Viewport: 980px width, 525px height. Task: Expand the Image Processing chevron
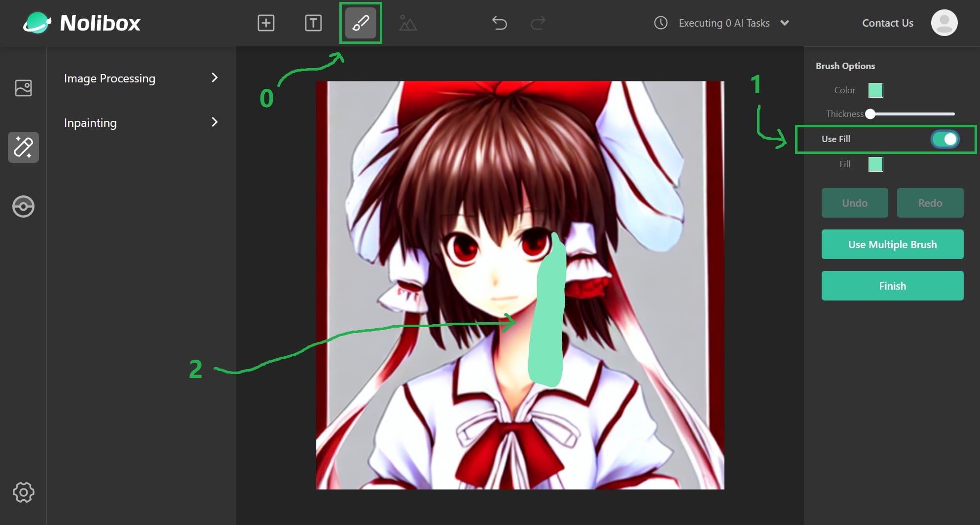[215, 77]
